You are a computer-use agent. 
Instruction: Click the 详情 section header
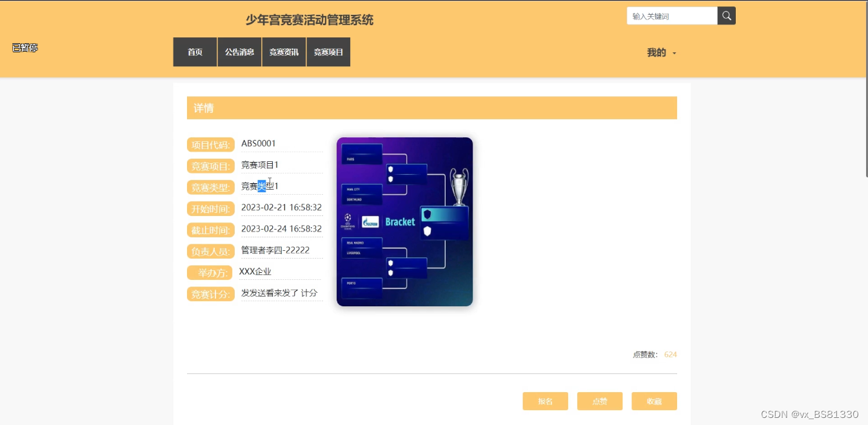click(x=432, y=108)
